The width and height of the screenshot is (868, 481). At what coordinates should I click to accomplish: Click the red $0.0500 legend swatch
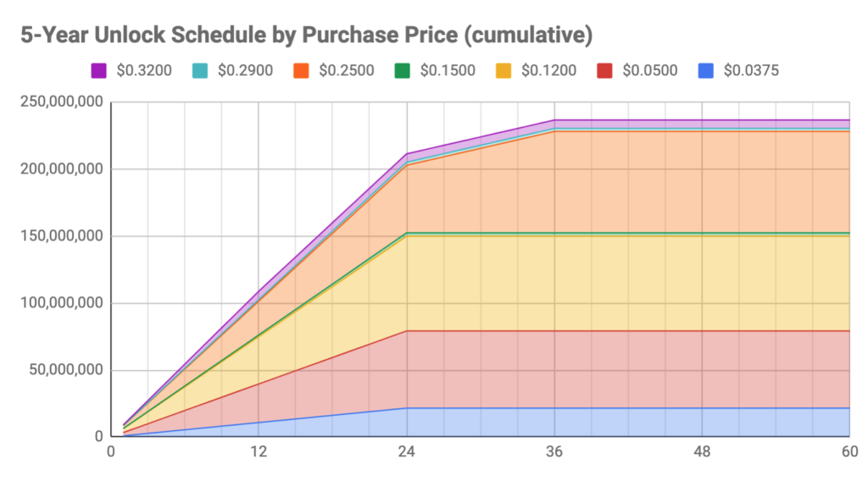point(605,71)
